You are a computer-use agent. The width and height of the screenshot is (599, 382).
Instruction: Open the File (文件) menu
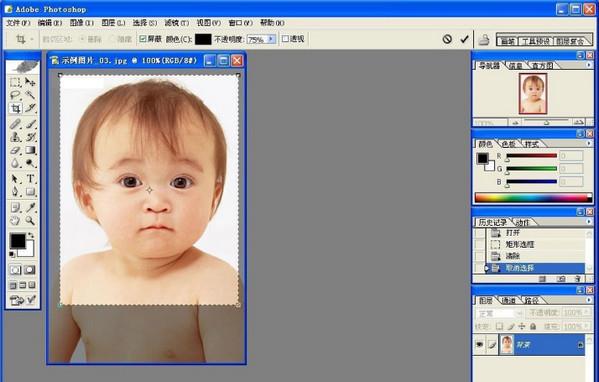click(18, 23)
